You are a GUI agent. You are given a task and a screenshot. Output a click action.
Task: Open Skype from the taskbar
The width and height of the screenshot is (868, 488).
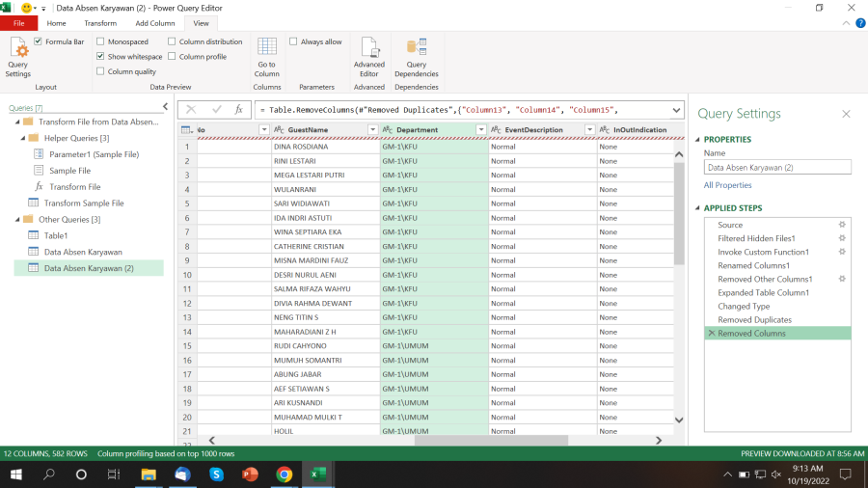pos(216,474)
